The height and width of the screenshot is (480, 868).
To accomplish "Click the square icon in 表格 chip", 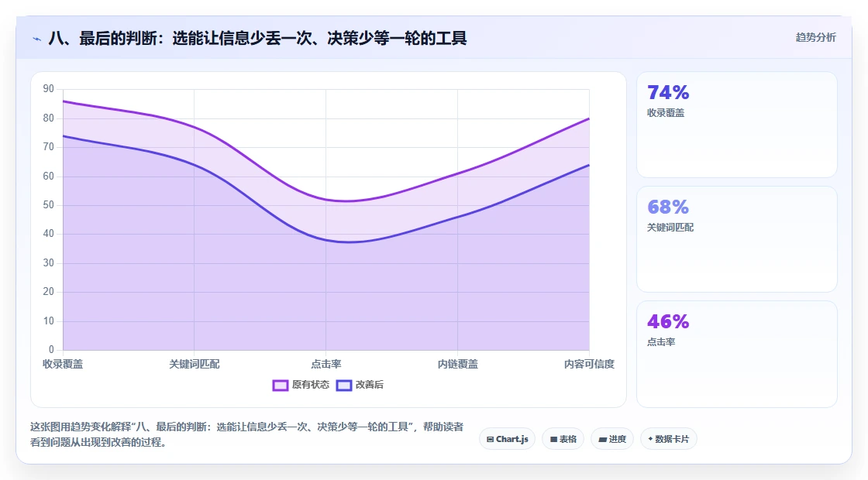I will (553, 440).
